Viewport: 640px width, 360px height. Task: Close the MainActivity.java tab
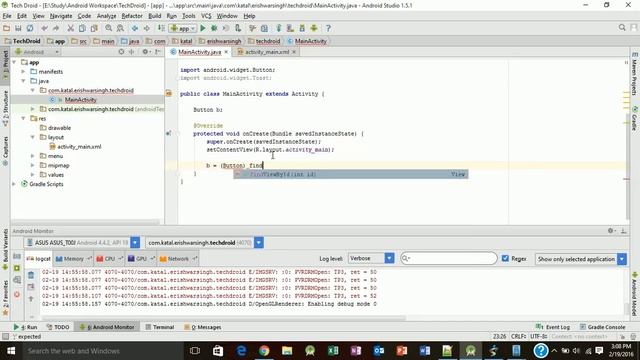(x=226, y=52)
